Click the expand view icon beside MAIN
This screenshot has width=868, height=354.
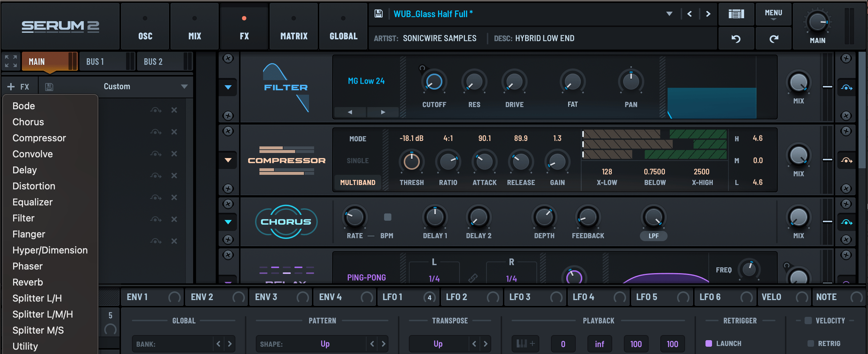click(x=11, y=61)
